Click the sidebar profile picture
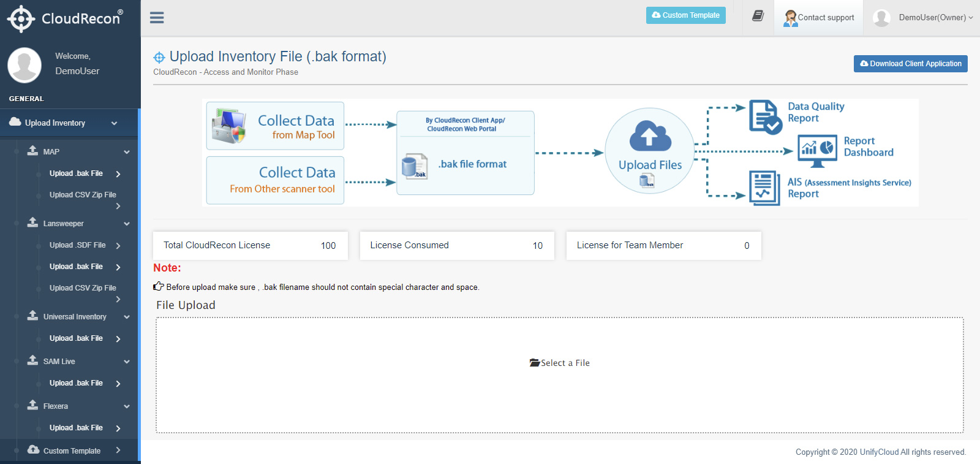Viewport: 980px width, 464px height. [x=24, y=65]
